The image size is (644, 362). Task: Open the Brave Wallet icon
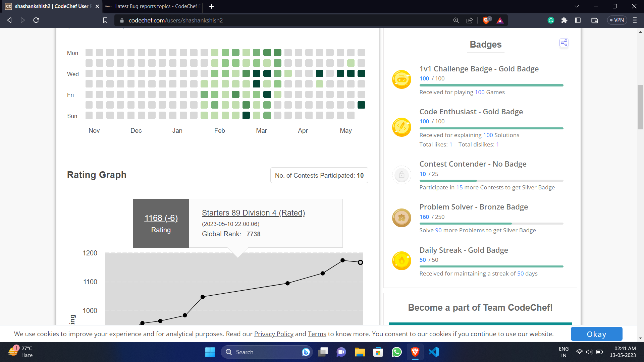594,20
